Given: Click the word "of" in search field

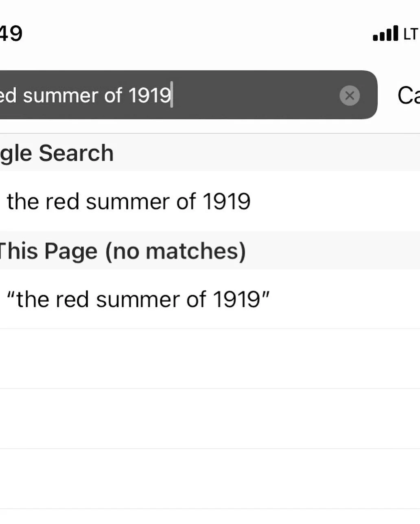Looking at the screenshot, I should [x=113, y=96].
